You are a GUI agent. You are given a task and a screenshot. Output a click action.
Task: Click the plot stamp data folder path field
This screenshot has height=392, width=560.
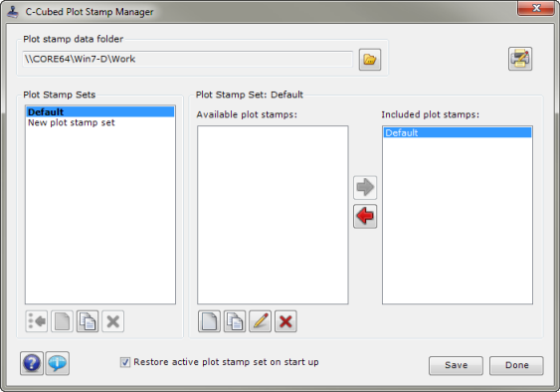click(188, 59)
